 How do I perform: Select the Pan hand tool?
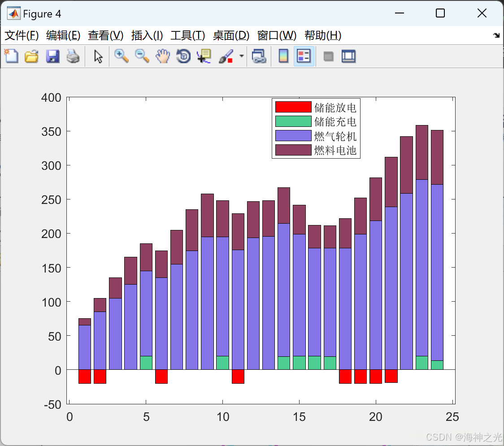coord(163,56)
